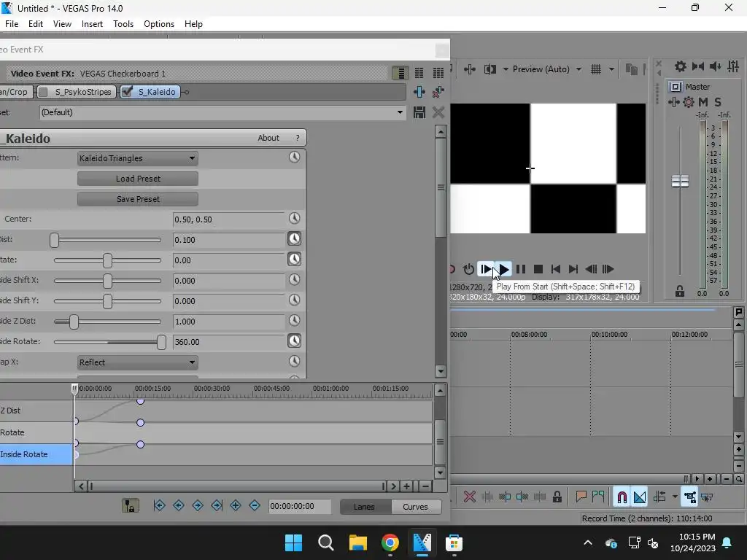The height and width of the screenshot is (560, 747).
Task: Click Downmix output icon in Master Bus
Action: coord(698,66)
